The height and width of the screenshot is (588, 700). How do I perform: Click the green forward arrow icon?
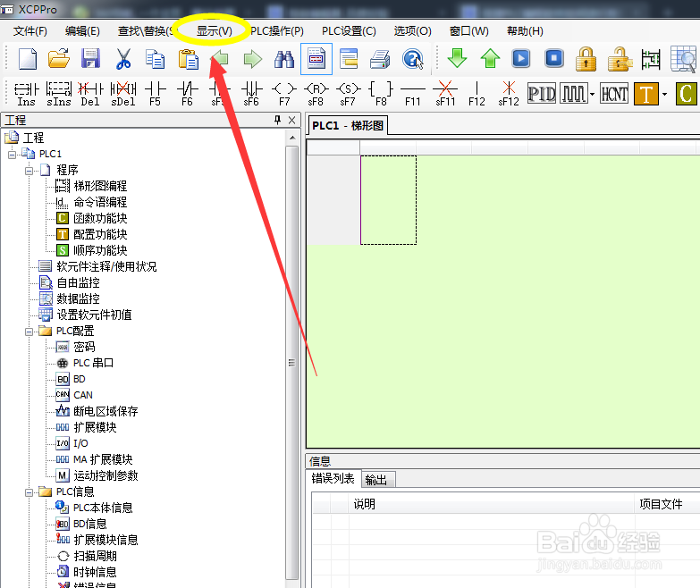[253, 59]
